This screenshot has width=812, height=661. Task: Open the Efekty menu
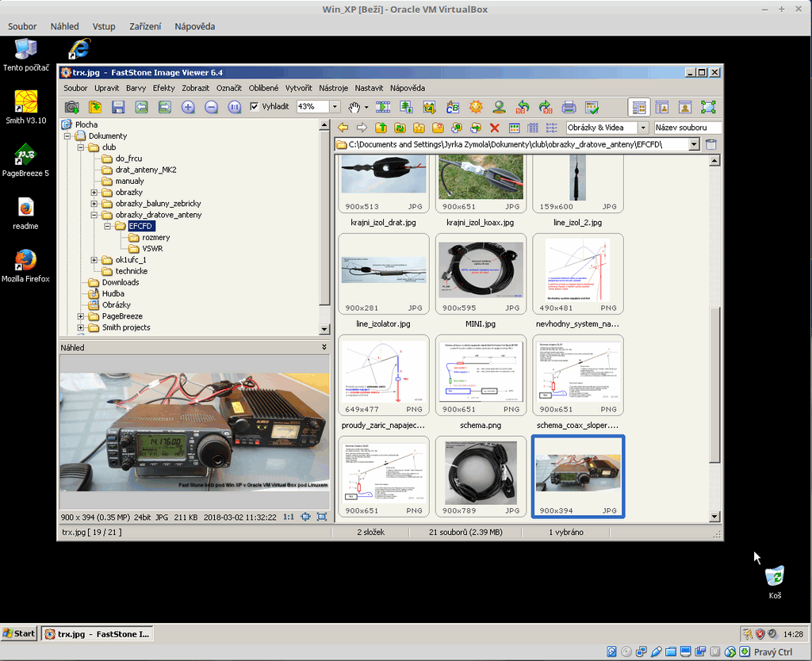tap(163, 88)
